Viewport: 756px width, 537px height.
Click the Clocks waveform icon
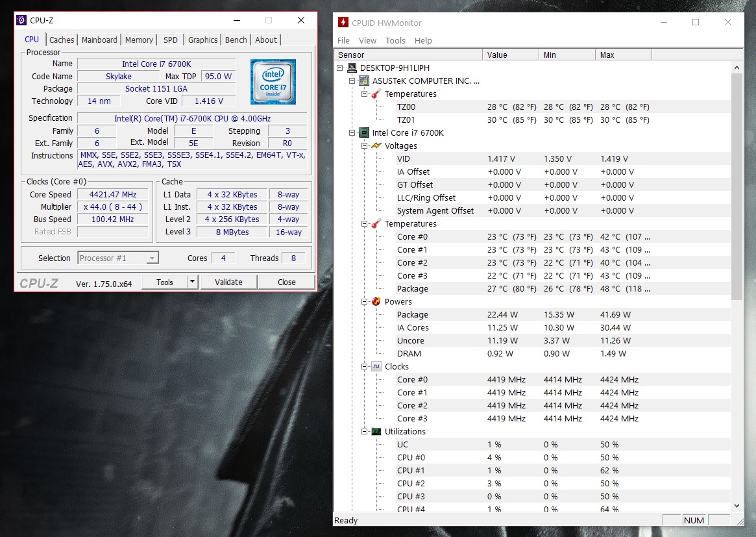376,367
